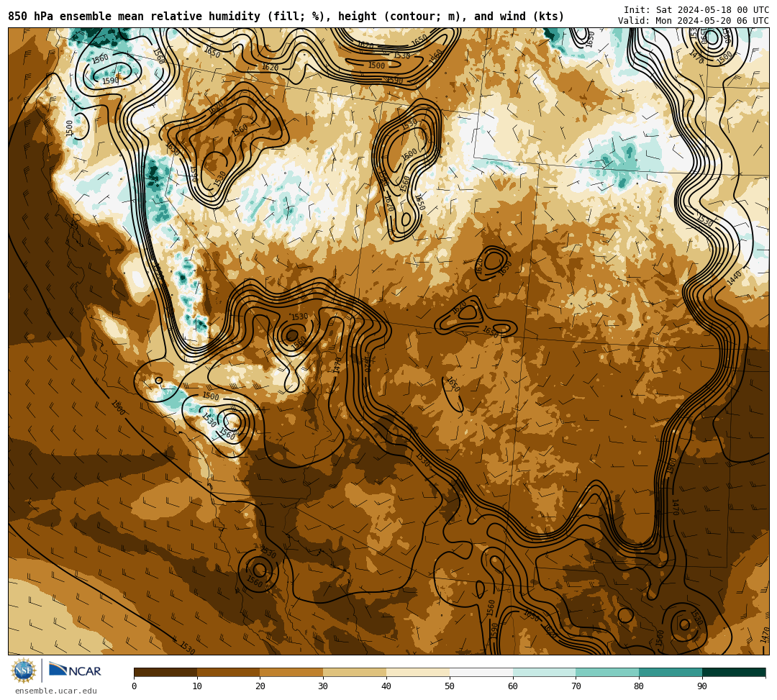Select the 0-10% darkest brown colorbar segment
Viewport: 777px width, 700px height.
[165, 672]
